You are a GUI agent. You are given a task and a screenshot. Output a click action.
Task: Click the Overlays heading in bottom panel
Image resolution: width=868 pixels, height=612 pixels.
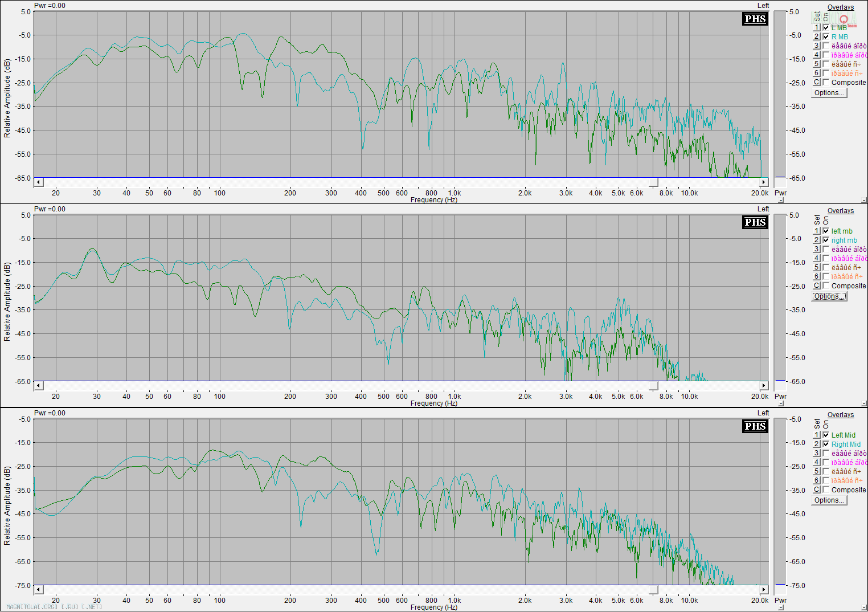(x=841, y=415)
